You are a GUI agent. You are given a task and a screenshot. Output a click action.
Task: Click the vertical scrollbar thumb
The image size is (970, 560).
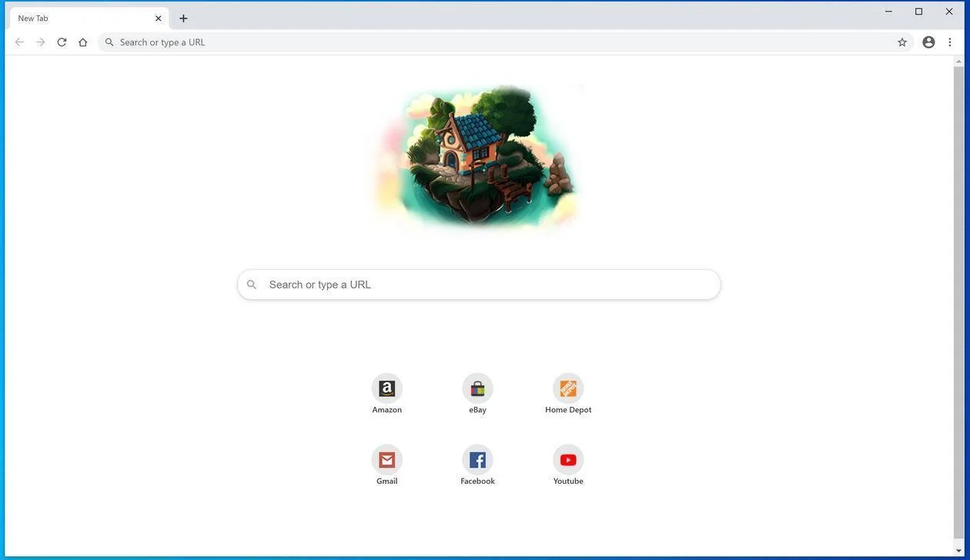tap(958, 302)
